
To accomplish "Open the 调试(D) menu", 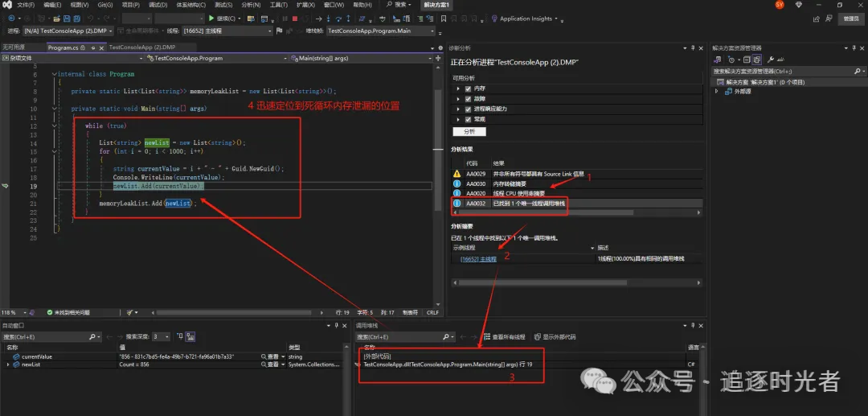I will [x=158, y=5].
